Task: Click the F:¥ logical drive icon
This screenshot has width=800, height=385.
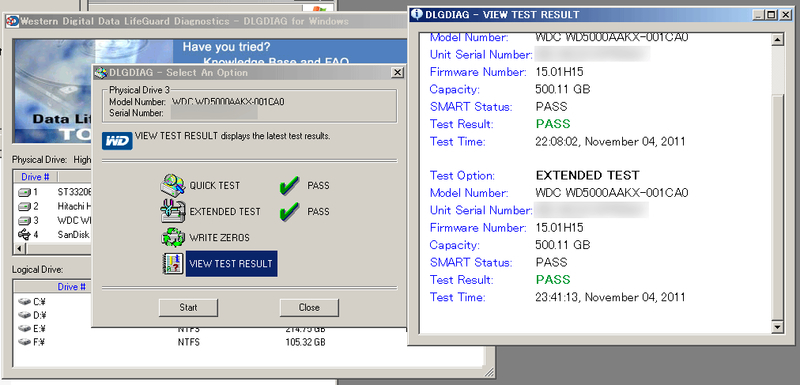Action: pos(24,342)
